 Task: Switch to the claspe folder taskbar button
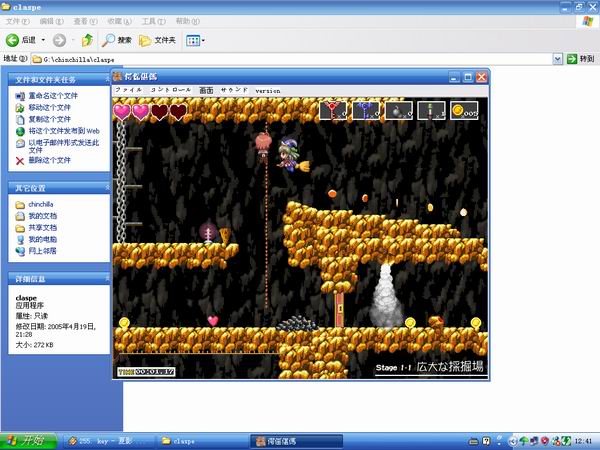[x=202, y=441]
